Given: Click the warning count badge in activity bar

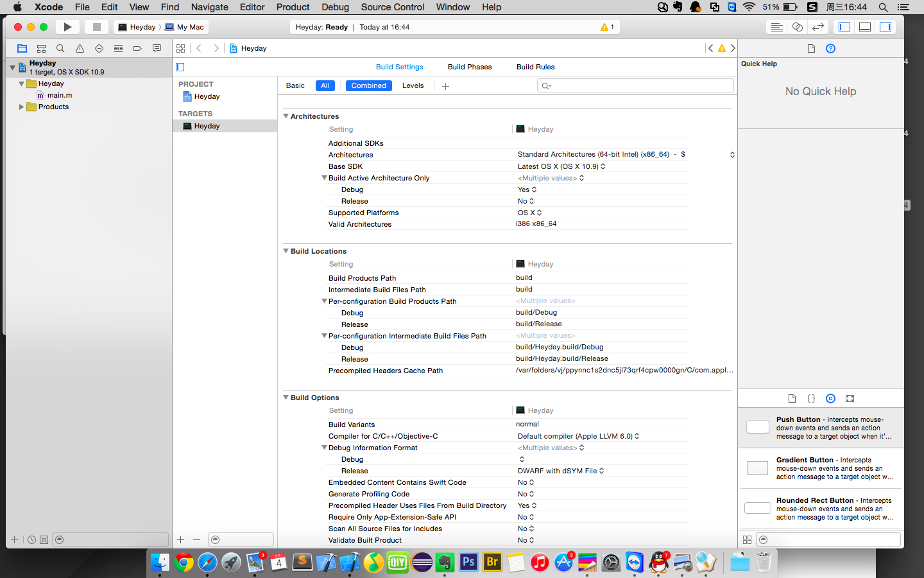Looking at the screenshot, I should (607, 27).
